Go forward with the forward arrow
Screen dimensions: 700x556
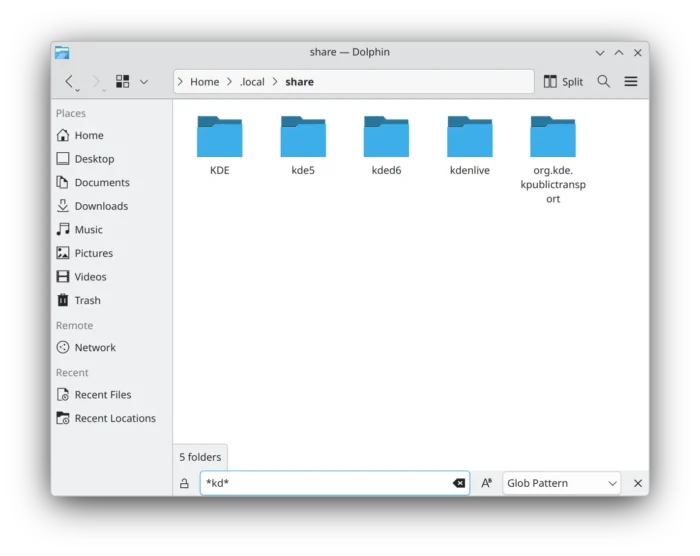pyautogui.click(x=96, y=82)
